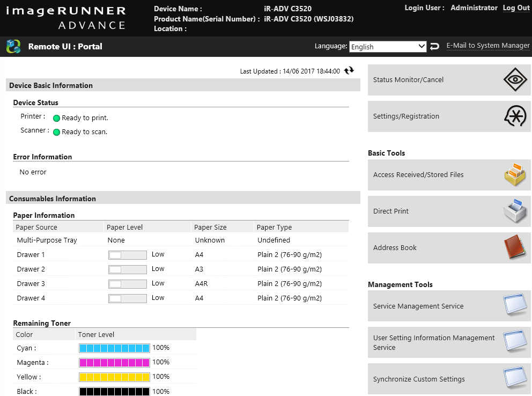
Task: Click the green printer status indicator
Action: pyautogui.click(x=56, y=118)
